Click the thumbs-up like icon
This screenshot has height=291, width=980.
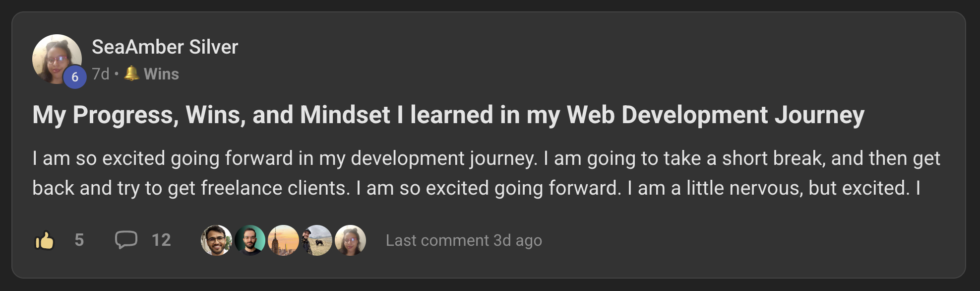[x=45, y=240]
